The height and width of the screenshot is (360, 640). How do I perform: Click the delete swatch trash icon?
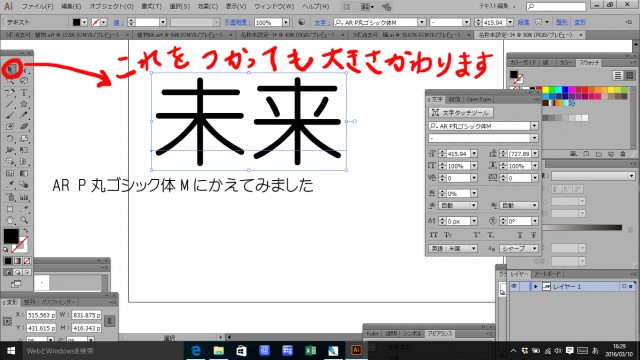[x=623, y=154]
